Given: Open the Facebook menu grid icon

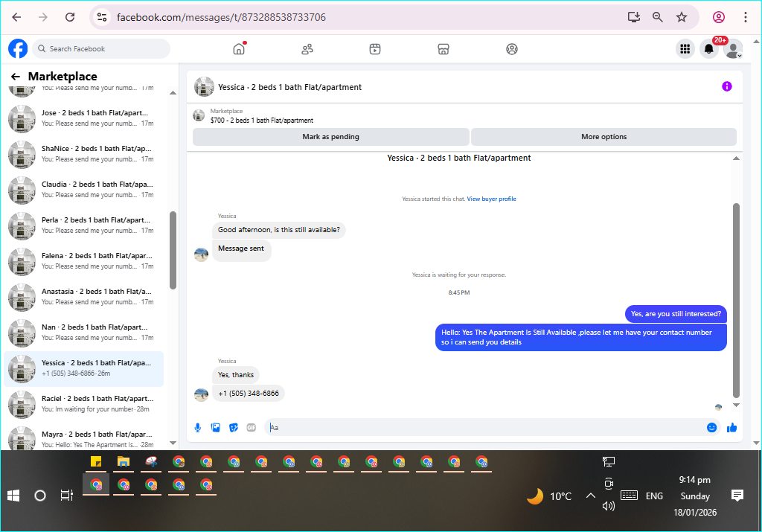Looking at the screenshot, I should pyautogui.click(x=685, y=48).
